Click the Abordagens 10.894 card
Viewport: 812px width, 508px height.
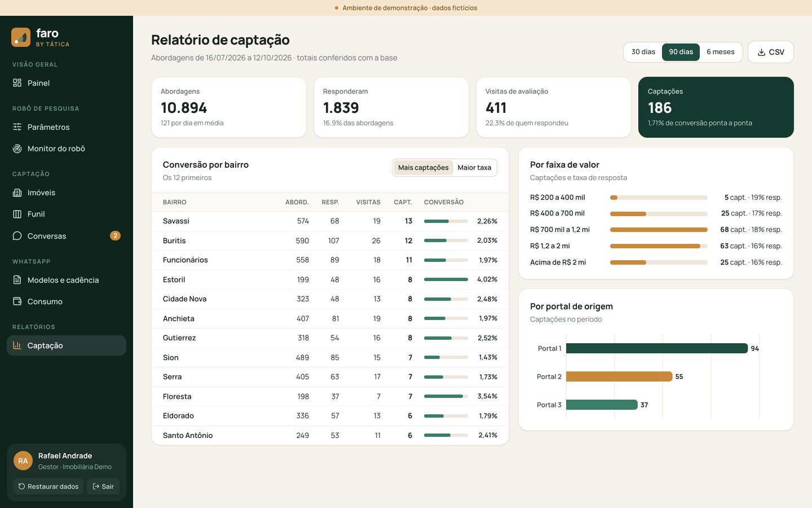point(229,107)
